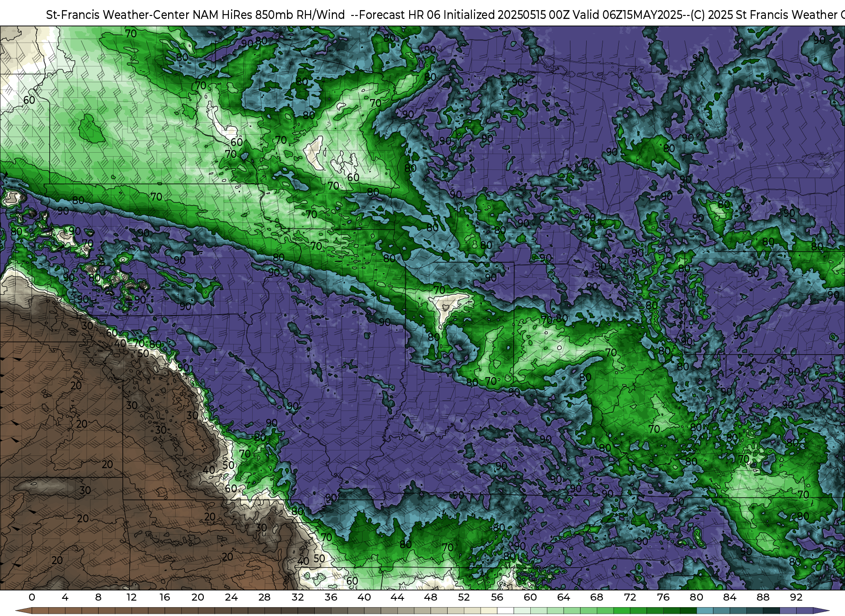Click the colorbar scale label "8"
Image resolution: width=845 pixels, height=616 pixels.
coord(98,598)
